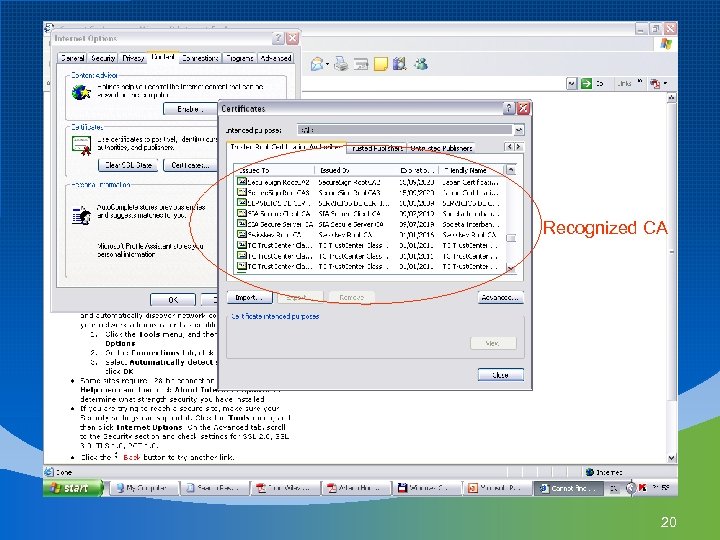720x540 pixels.
Task: Select the SERVICIOS DE CERT row
Action: pyautogui.click(x=370, y=203)
